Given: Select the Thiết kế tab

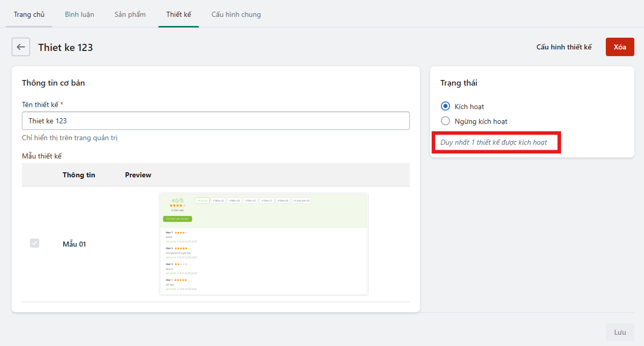Looking at the screenshot, I should pos(179,14).
